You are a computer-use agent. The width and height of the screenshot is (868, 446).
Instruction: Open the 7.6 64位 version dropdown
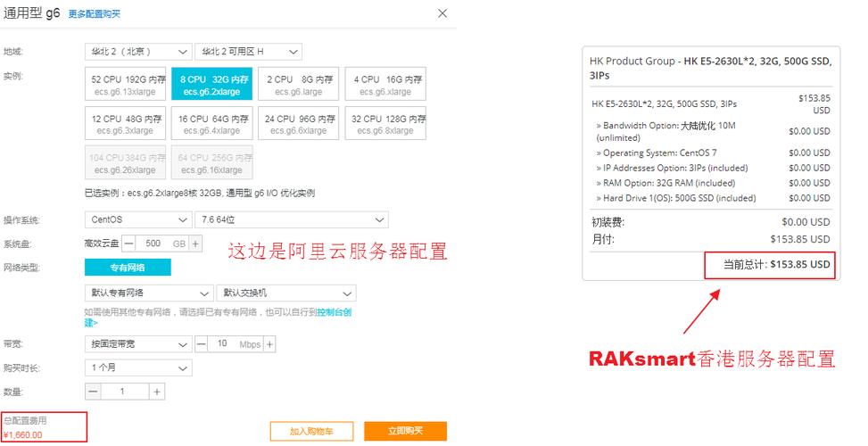click(x=292, y=219)
